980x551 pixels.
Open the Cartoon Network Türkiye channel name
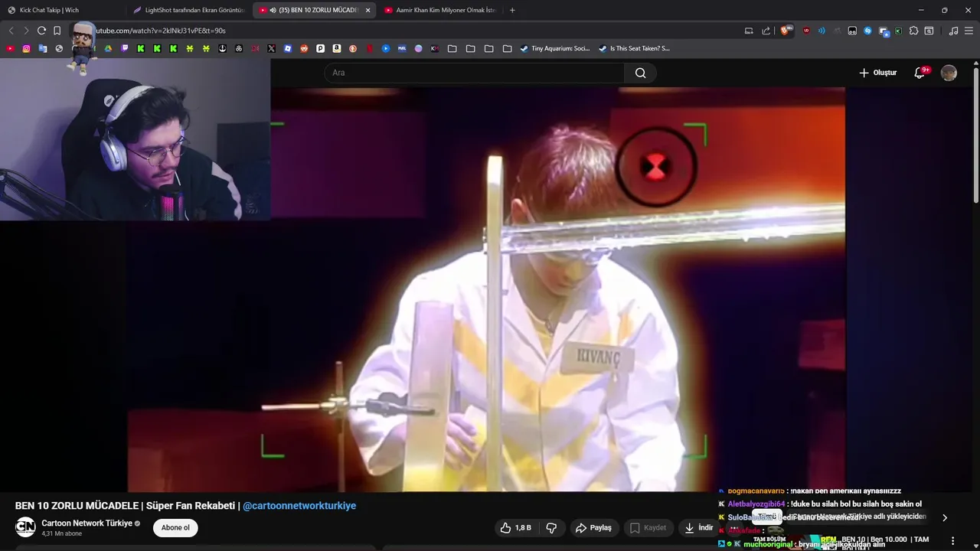tap(87, 523)
